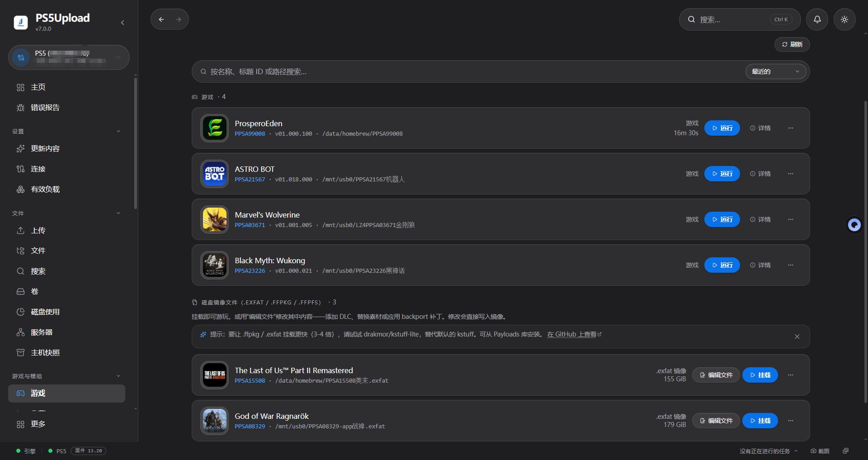
Task: Click the top search box with Ctrl K
Action: pyautogui.click(x=740, y=19)
